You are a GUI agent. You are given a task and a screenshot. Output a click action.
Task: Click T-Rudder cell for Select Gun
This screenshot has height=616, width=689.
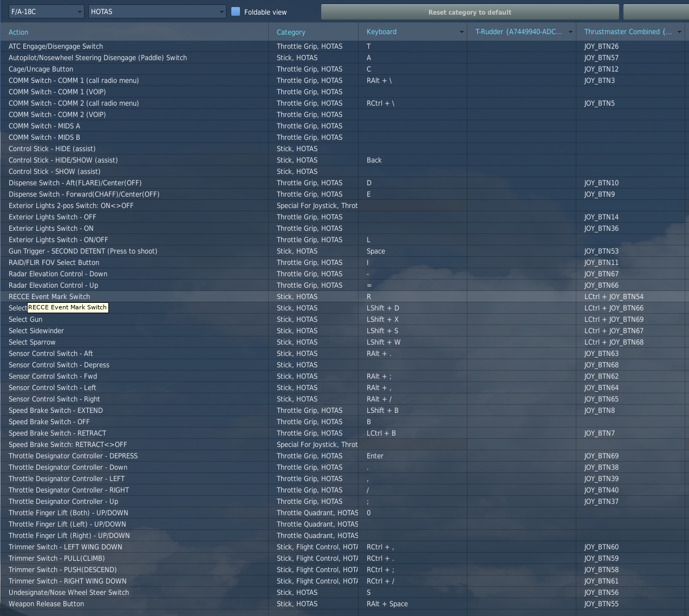point(521,320)
